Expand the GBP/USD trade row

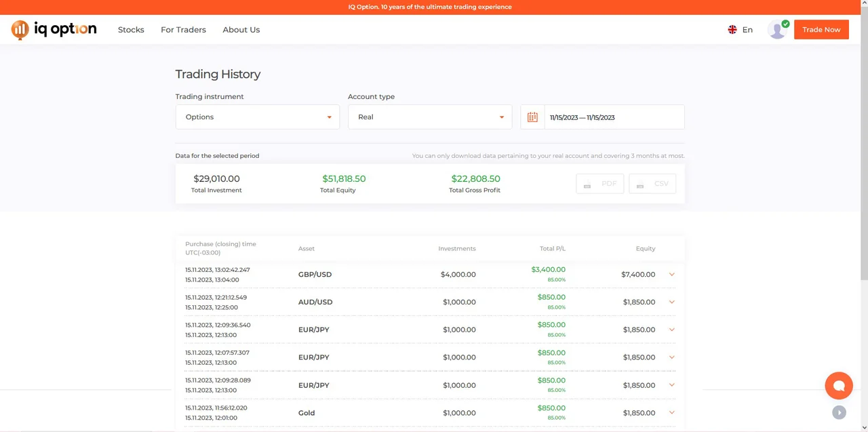click(672, 275)
